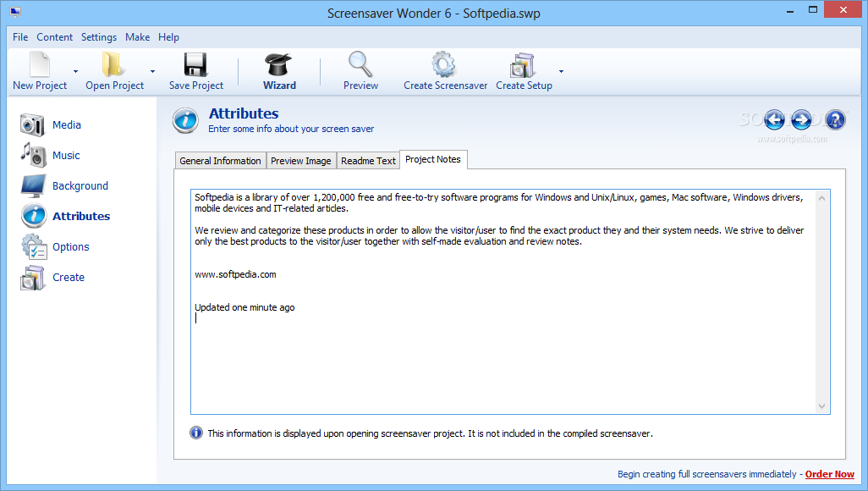Open the Make menu
The height and width of the screenshot is (491, 868).
137,37
